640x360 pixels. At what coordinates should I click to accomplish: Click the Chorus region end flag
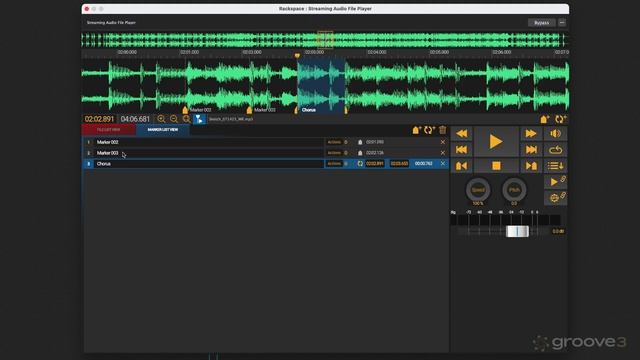click(x=346, y=110)
